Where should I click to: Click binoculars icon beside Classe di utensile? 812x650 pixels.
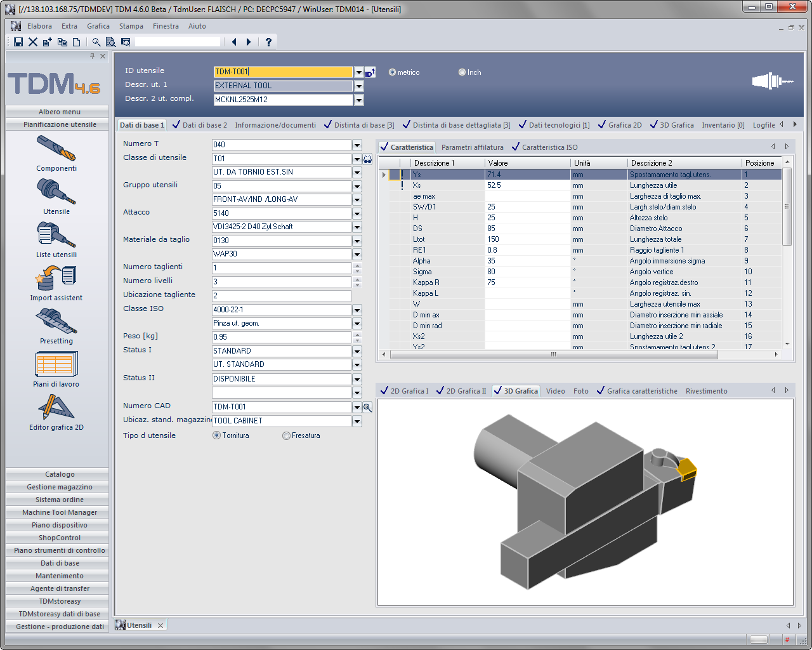pyautogui.click(x=367, y=159)
